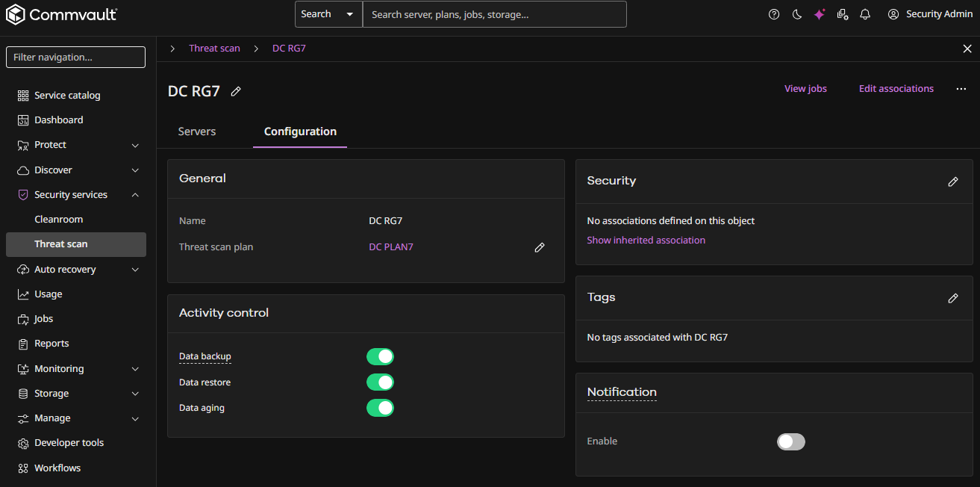This screenshot has height=487, width=980.
Task: Edit the Threat scan plan pencil icon
Action: click(x=540, y=247)
